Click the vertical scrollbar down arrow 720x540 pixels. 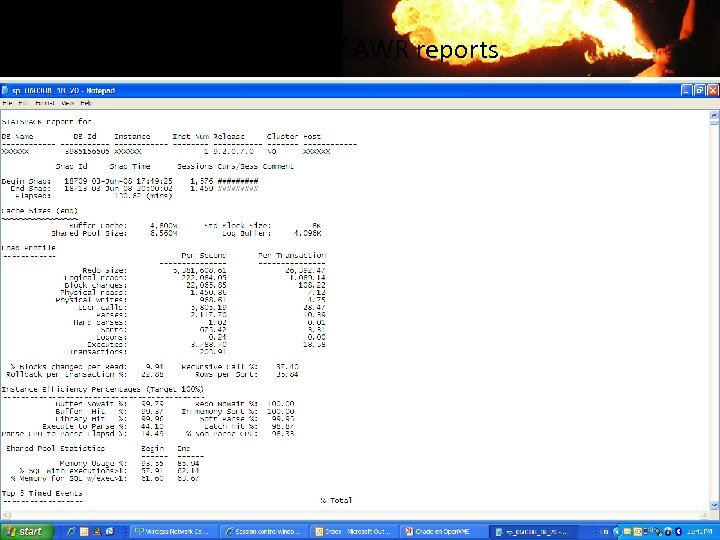tap(714, 506)
